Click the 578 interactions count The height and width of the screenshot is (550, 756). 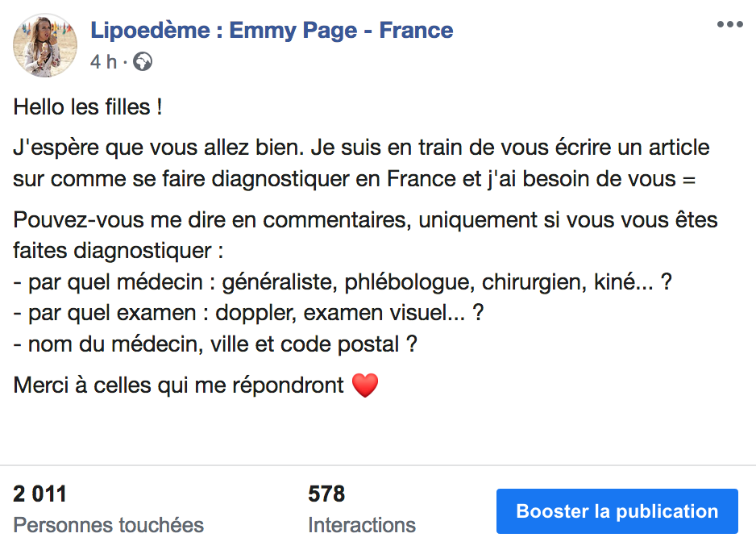[x=326, y=494]
